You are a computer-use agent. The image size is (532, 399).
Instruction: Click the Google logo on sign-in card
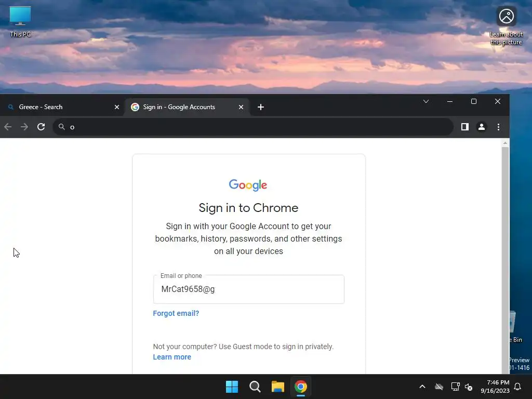tap(248, 185)
